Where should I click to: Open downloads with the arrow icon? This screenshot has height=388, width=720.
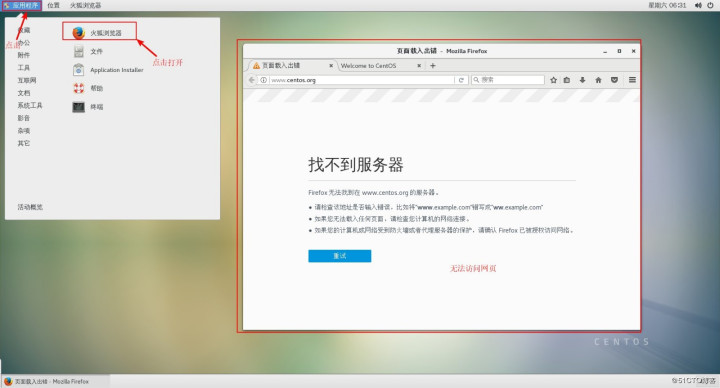click(582, 80)
